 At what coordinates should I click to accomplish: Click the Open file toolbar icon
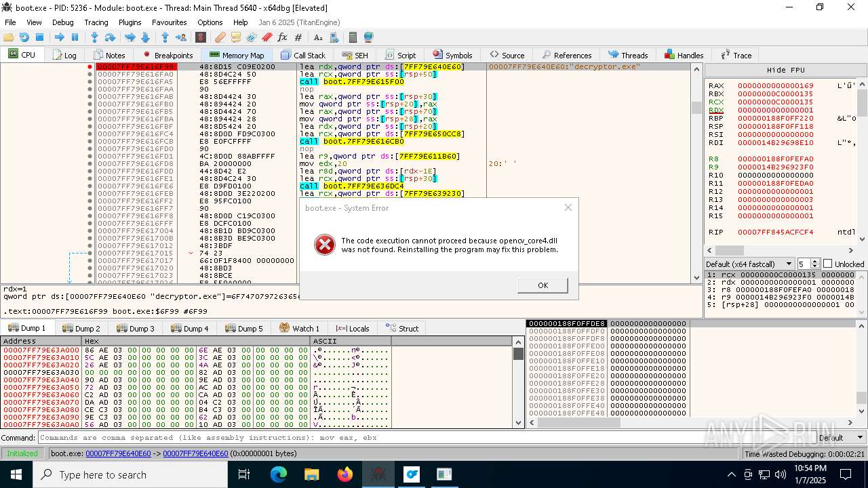(9, 37)
